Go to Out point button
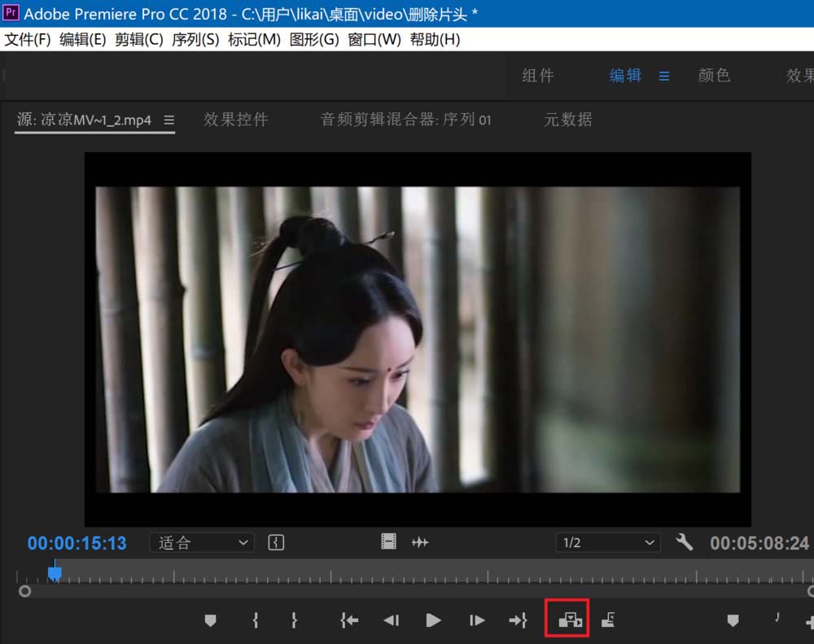 [x=518, y=620]
